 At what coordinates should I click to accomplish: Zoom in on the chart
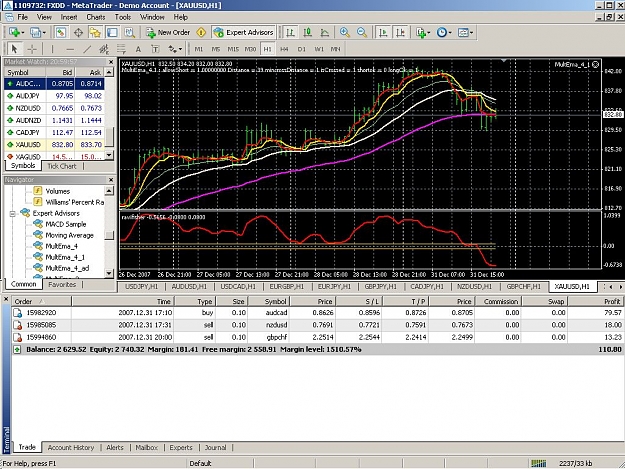click(345, 32)
